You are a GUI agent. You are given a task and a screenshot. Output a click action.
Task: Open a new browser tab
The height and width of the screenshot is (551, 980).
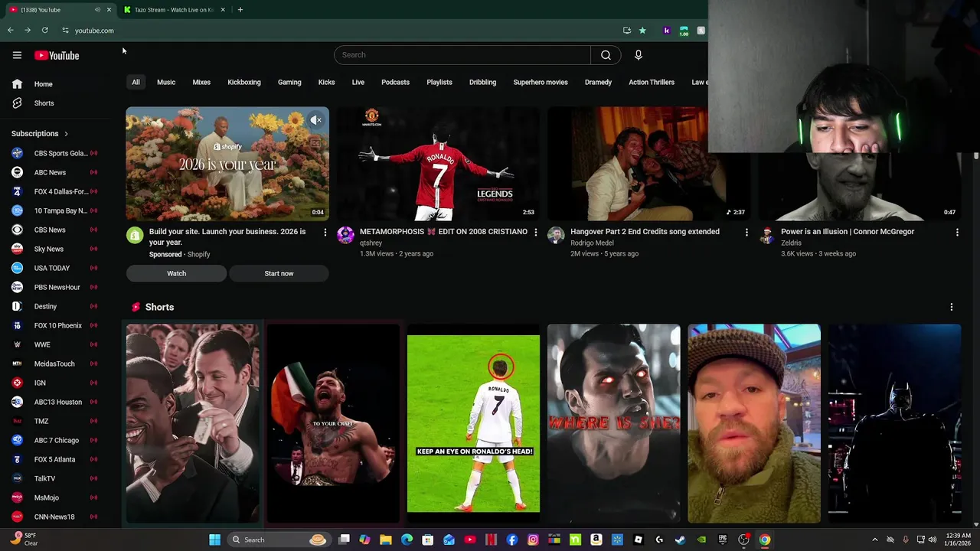point(240,10)
